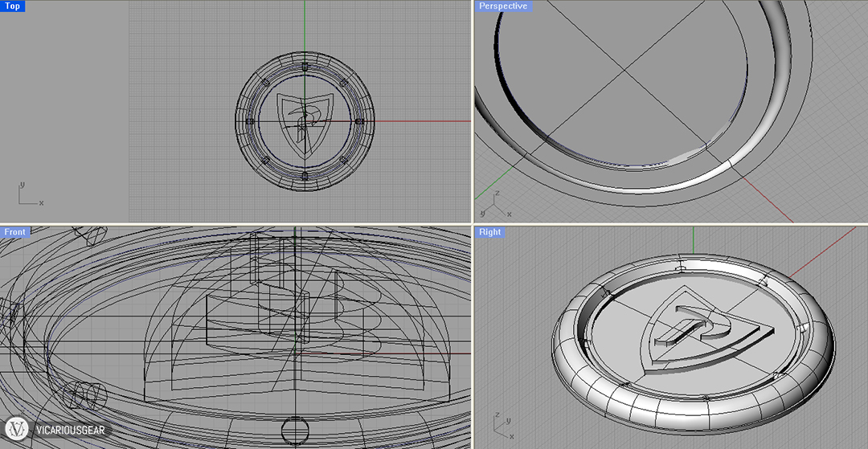
Task: Click the green axis line in Right viewport
Action: (x=693, y=241)
